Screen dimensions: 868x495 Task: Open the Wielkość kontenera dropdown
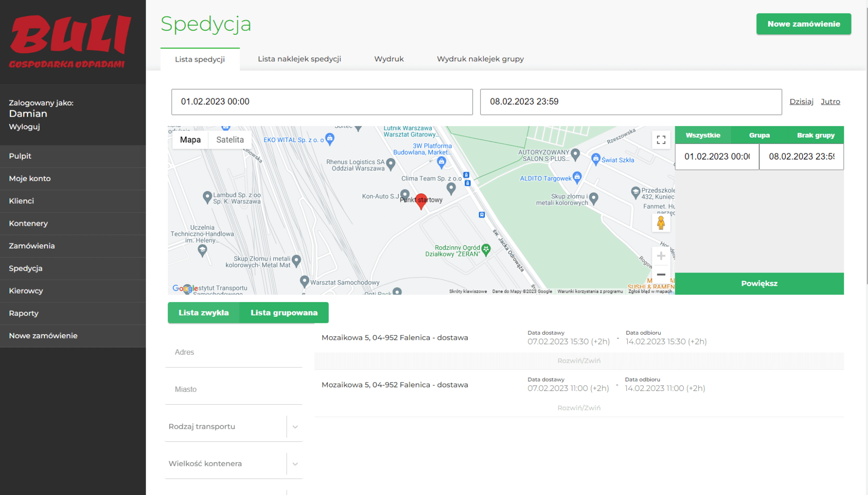295,464
